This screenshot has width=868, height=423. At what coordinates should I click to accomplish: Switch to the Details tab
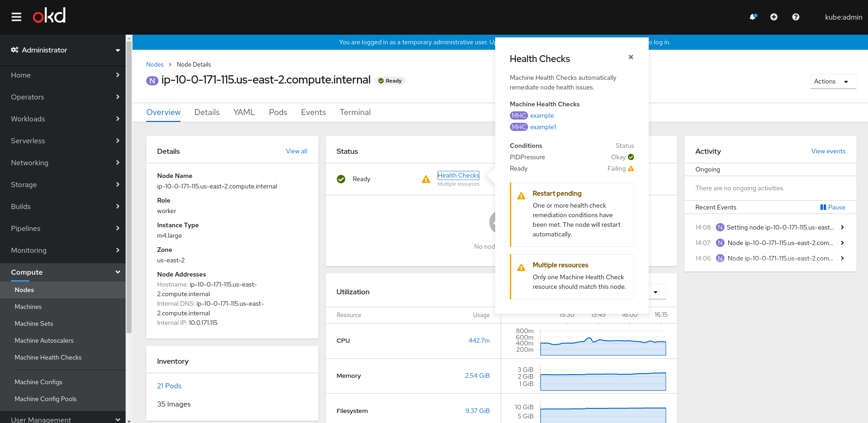[207, 112]
